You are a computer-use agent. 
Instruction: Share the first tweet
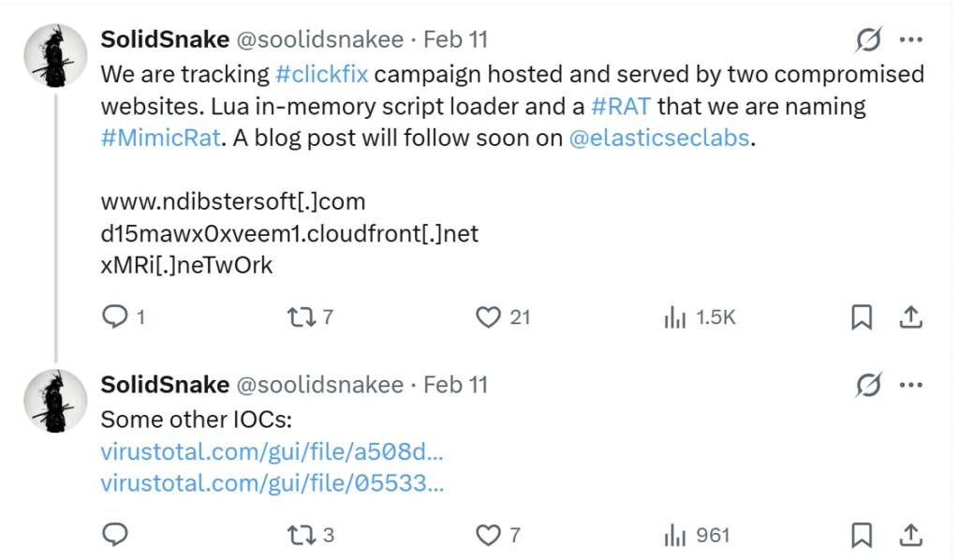[910, 317]
